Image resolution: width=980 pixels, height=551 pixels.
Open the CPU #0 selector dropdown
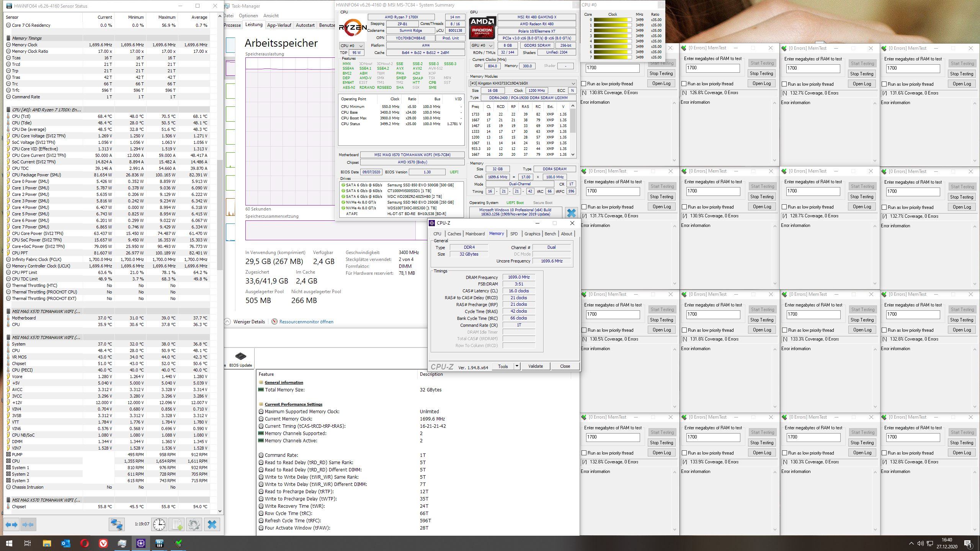click(351, 46)
